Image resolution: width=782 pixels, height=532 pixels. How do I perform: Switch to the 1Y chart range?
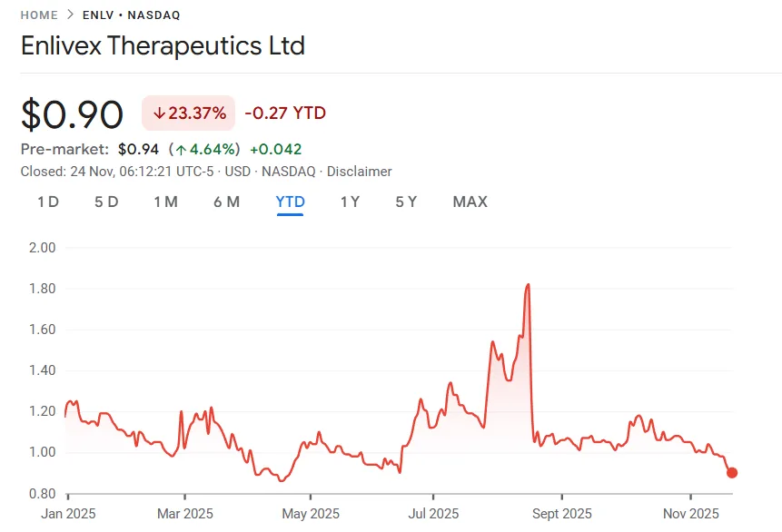click(x=351, y=202)
